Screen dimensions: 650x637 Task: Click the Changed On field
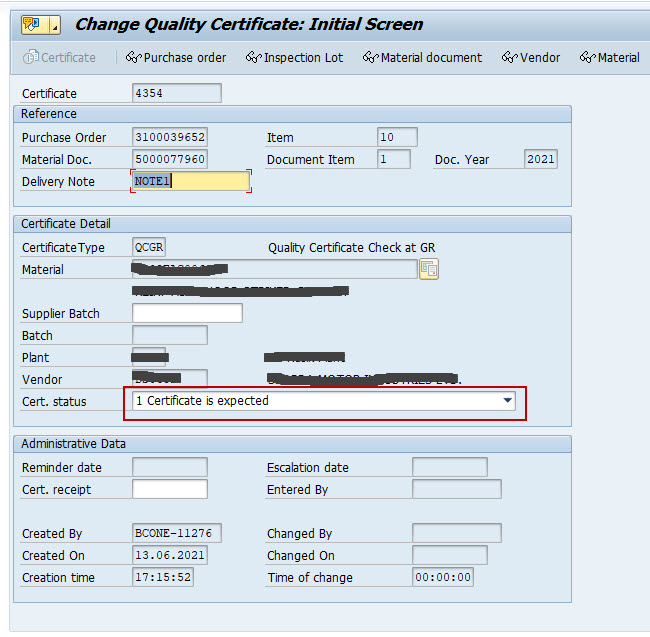click(450, 555)
